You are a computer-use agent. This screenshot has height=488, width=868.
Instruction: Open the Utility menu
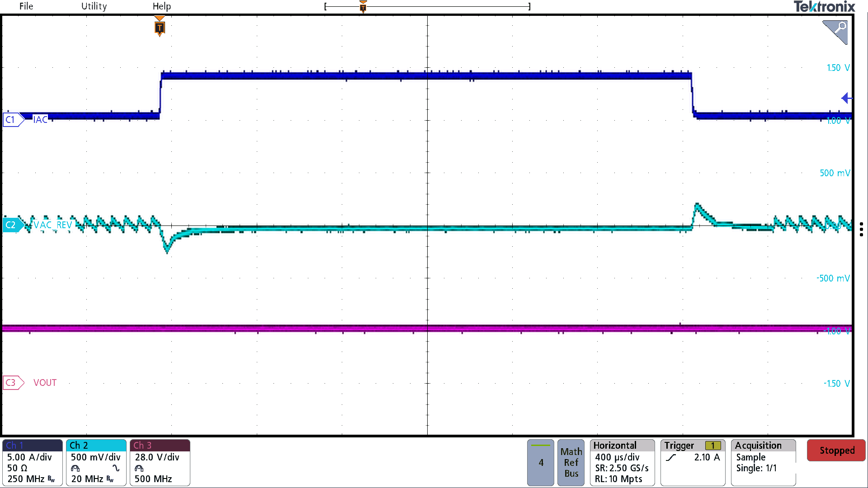(94, 6)
